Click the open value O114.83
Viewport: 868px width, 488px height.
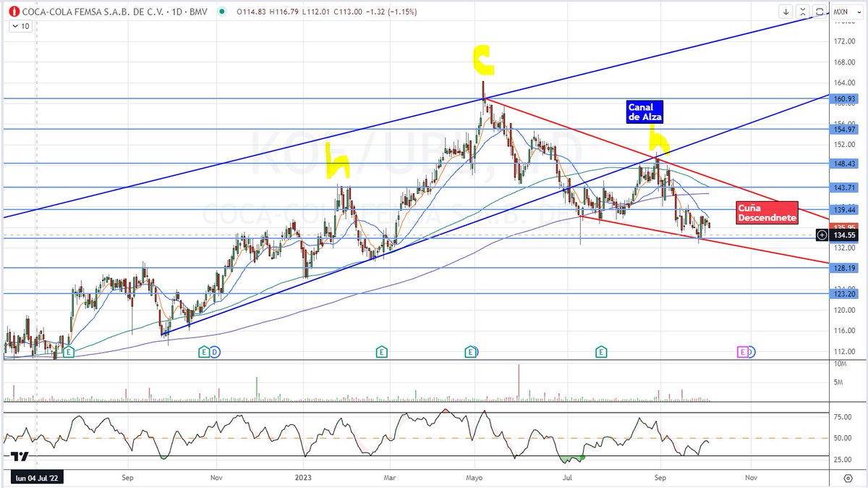click(250, 12)
